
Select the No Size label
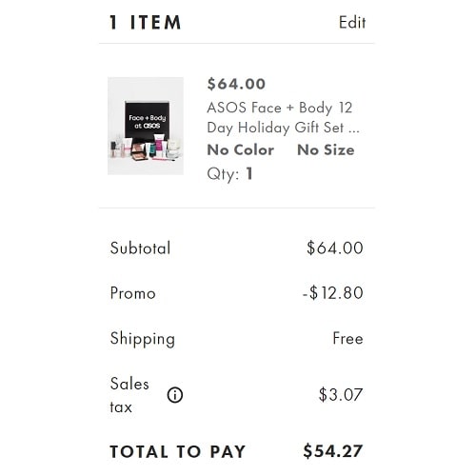(x=326, y=150)
